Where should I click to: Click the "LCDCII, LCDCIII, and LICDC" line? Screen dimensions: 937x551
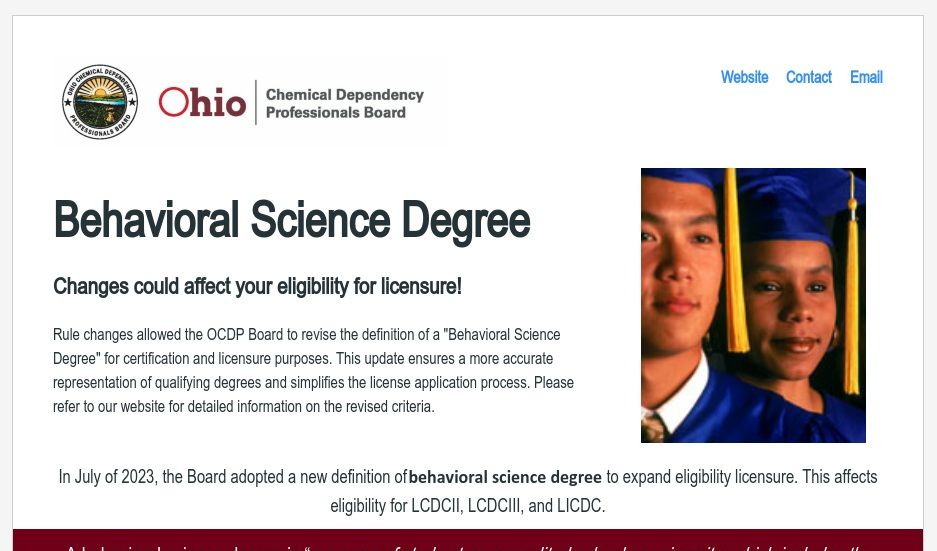point(467,506)
